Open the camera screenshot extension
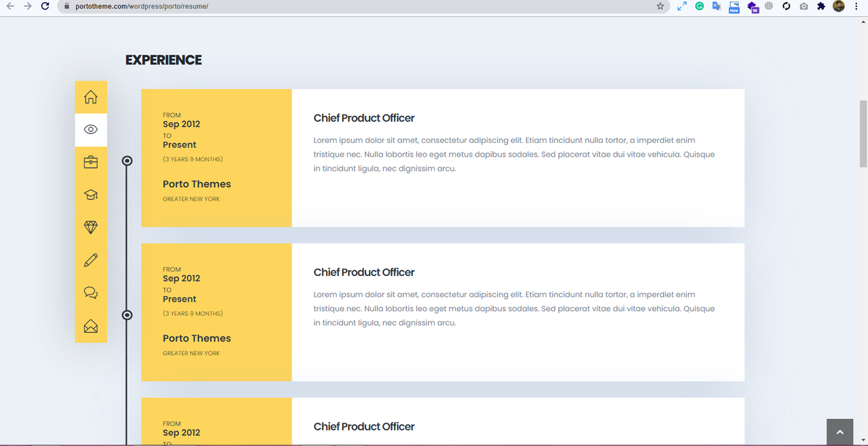Viewport: 868px width, 446px height. pos(804,6)
